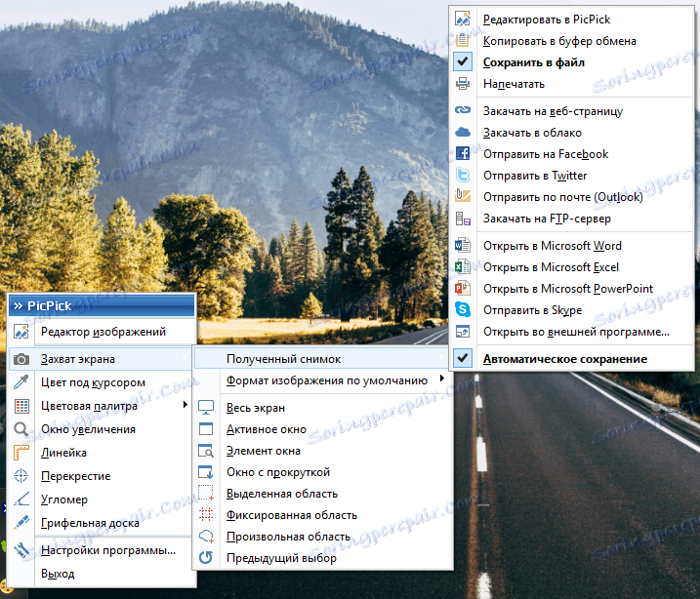Choose Отправить по почте (Outlook)

click(572, 197)
